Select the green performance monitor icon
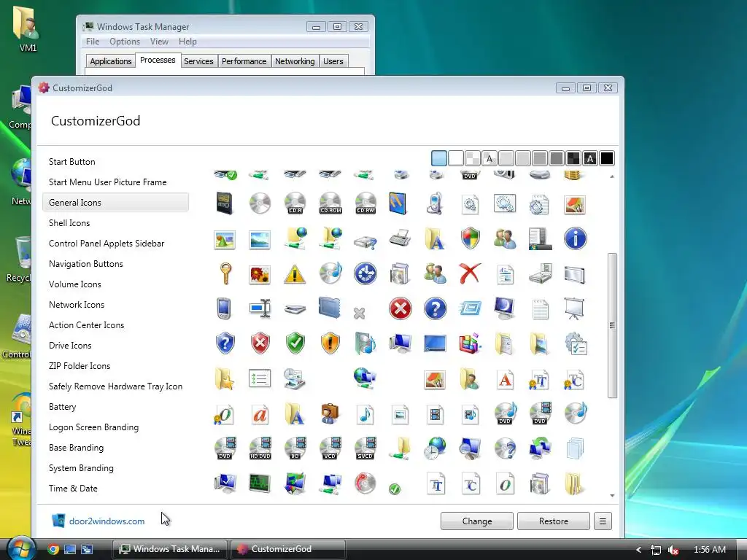 260,484
